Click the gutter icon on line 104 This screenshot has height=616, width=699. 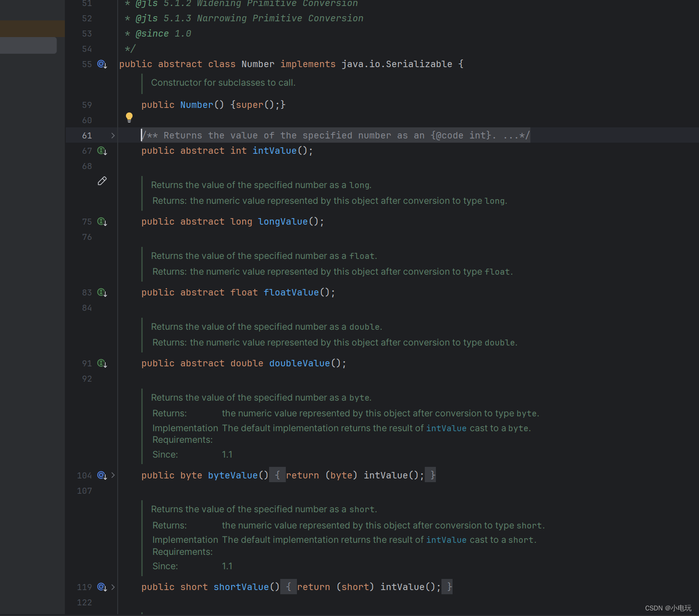[102, 476]
